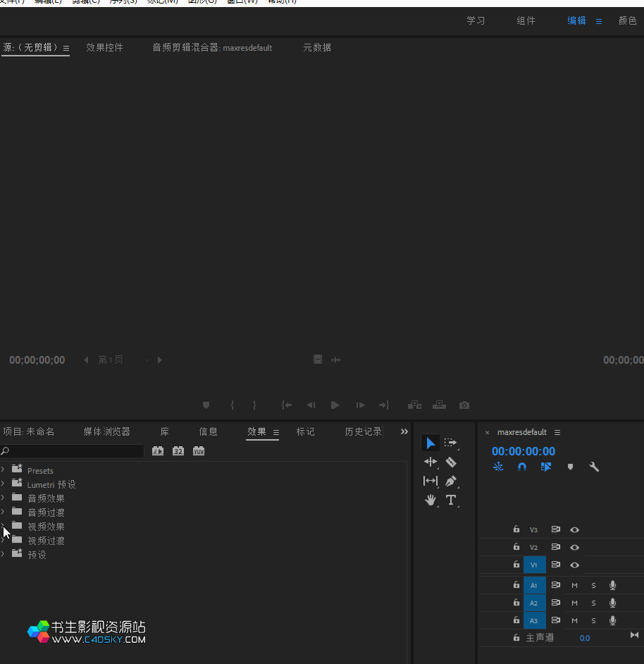Screen dimensions: 644x664
Task: Click the 32-bit color effects filter icon
Action: tap(178, 451)
